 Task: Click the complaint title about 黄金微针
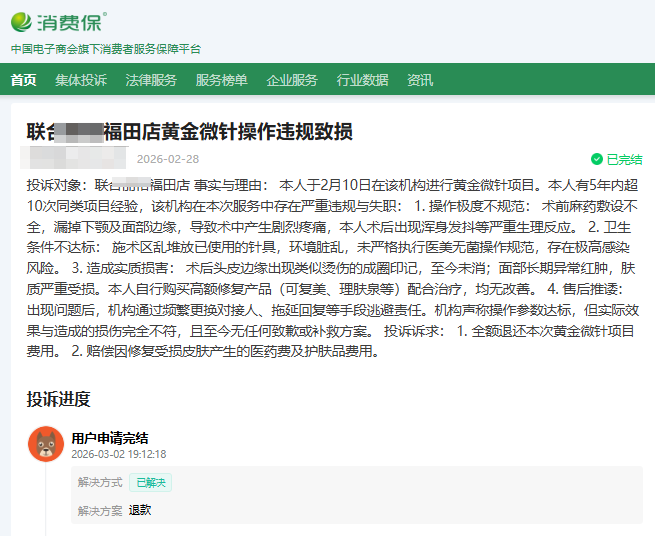click(189, 132)
